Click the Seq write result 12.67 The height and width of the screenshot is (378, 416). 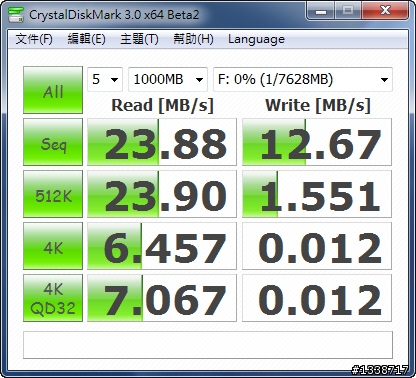pos(317,142)
